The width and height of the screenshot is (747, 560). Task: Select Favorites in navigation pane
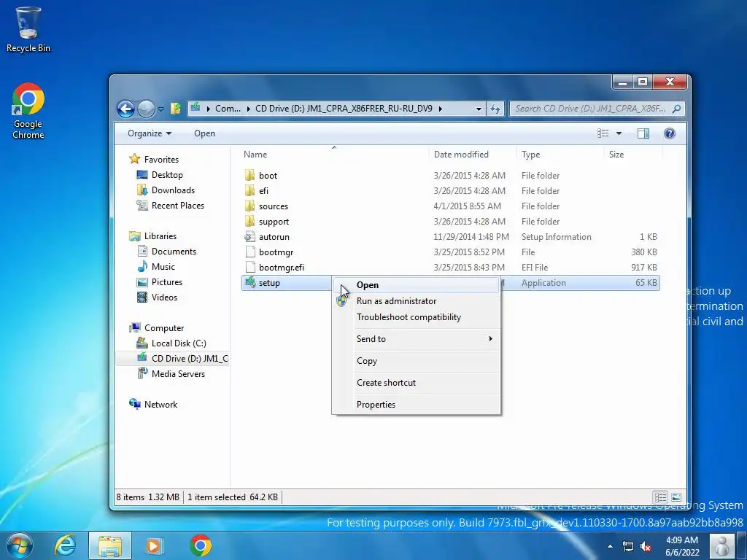(x=161, y=160)
